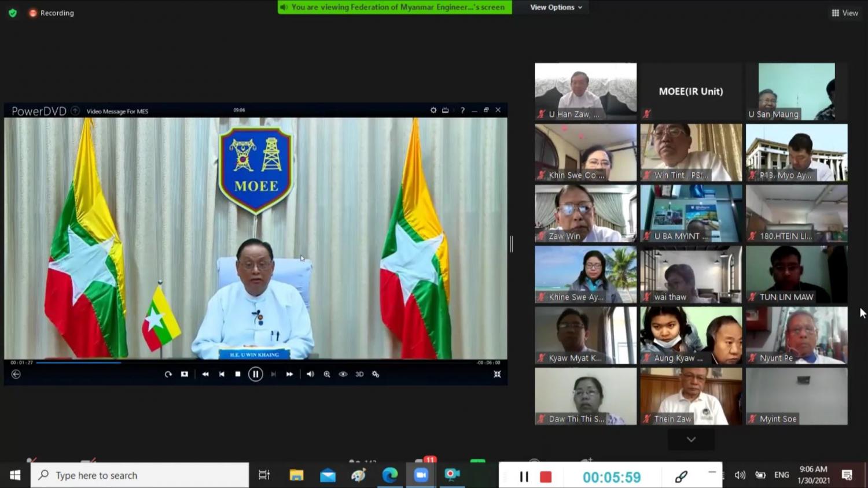This screenshot has height=488, width=868.
Task: Toggle 3D mode in PowerDVD
Action: (359, 374)
